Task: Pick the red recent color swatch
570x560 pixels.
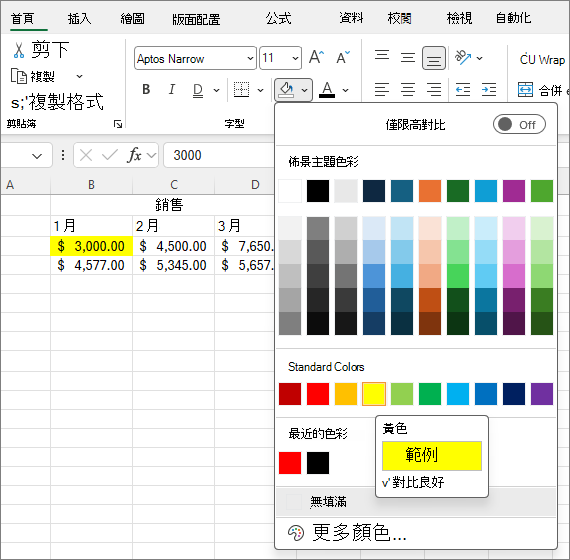Action: point(290,463)
